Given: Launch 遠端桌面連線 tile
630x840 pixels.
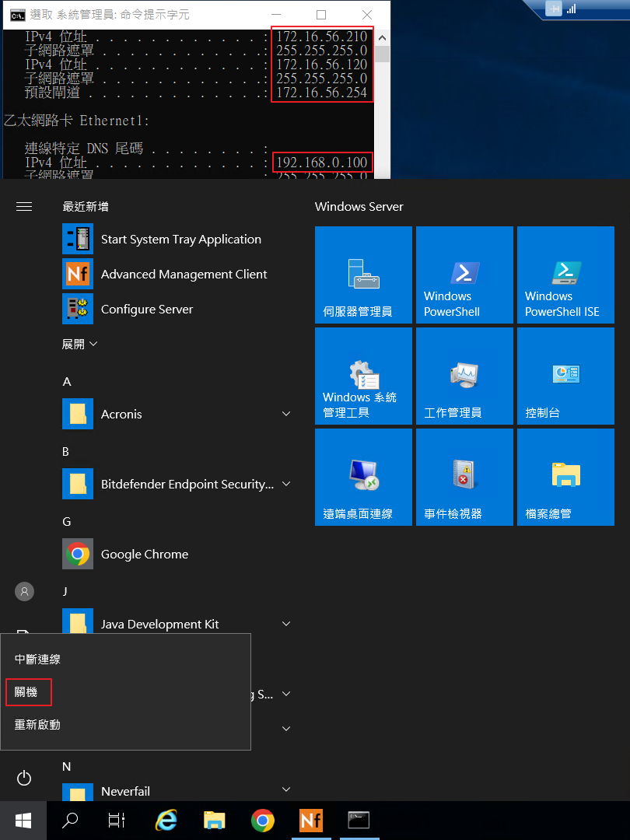Looking at the screenshot, I should 364,478.
